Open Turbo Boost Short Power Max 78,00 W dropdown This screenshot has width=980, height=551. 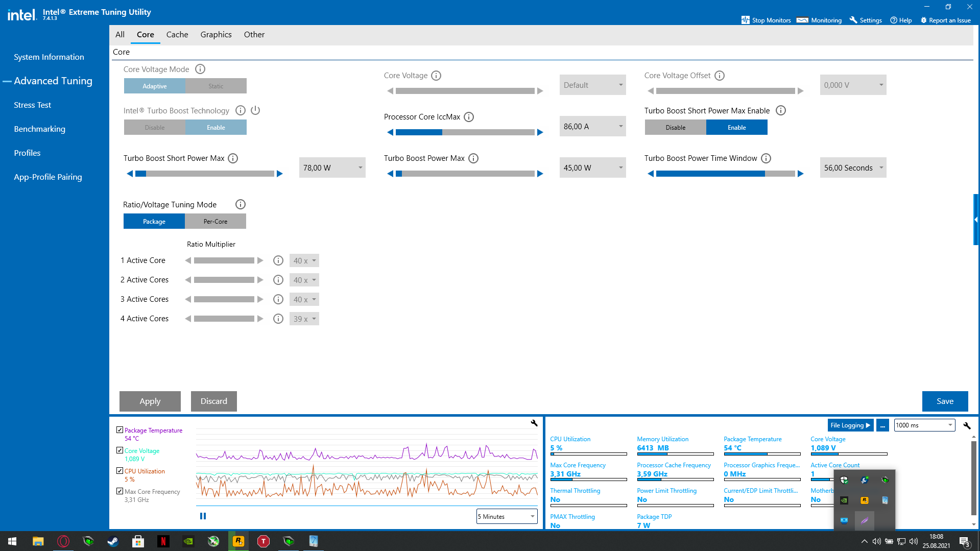(x=332, y=167)
